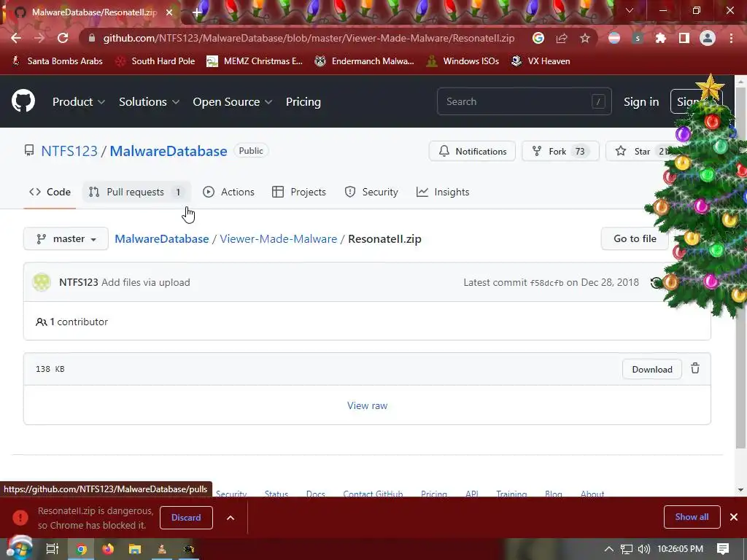The image size is (747, 560).
Task: Open the volume speaker tray icon
Action: coord(643,549)
